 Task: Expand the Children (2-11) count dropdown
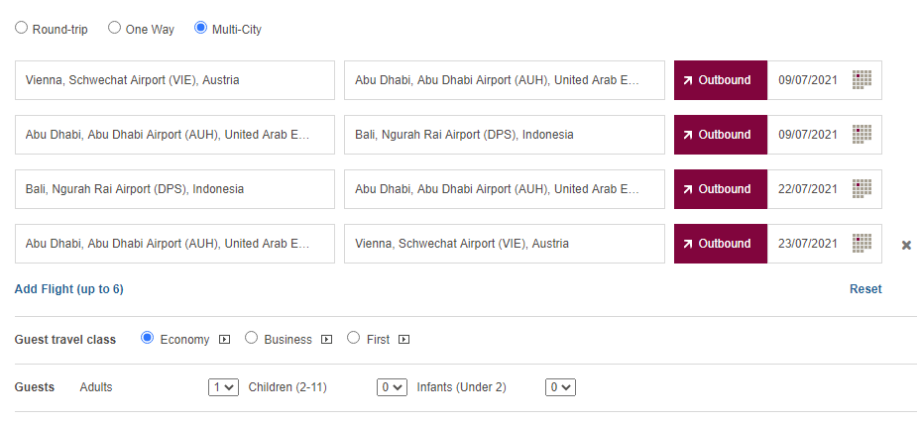click(x=392, y=387)
